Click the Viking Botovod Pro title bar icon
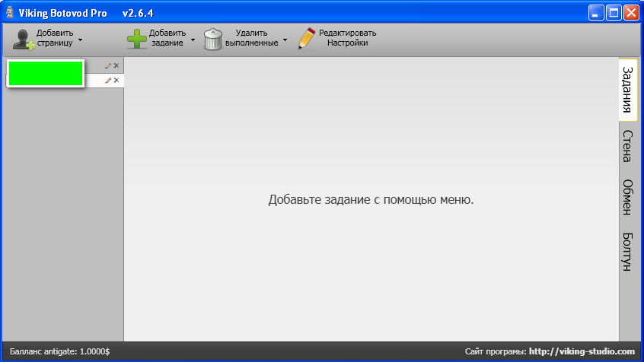 tap(10, 13)
